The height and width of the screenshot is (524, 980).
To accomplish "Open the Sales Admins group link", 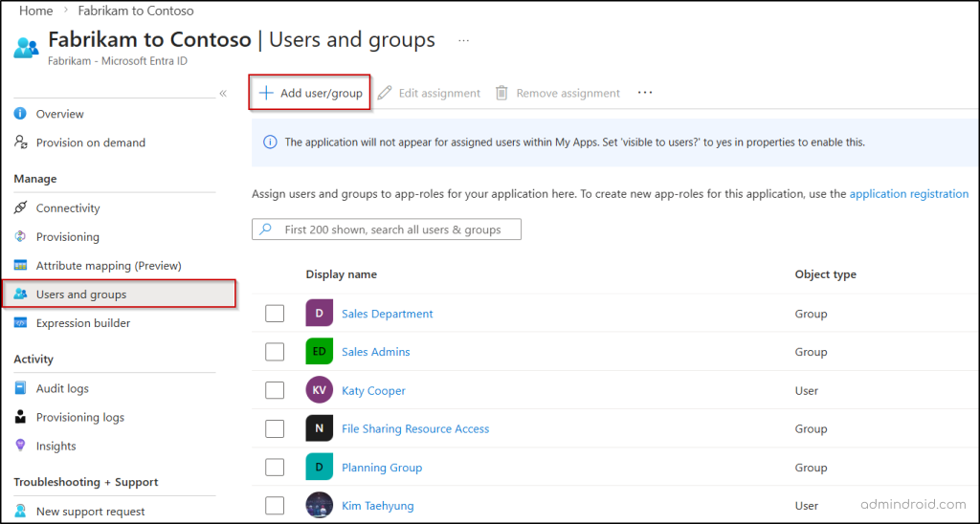I will click(375, 352).
